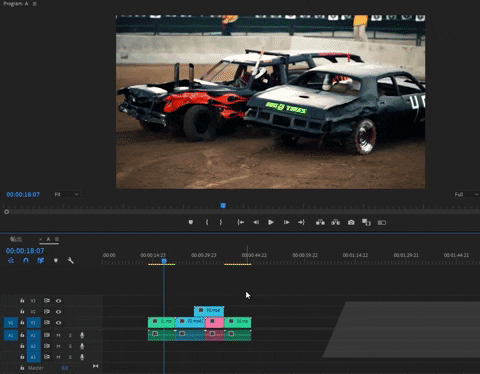Open the sequence A tab's panel menu
This screenshot has height=374, width=480.
pos(57,239)
